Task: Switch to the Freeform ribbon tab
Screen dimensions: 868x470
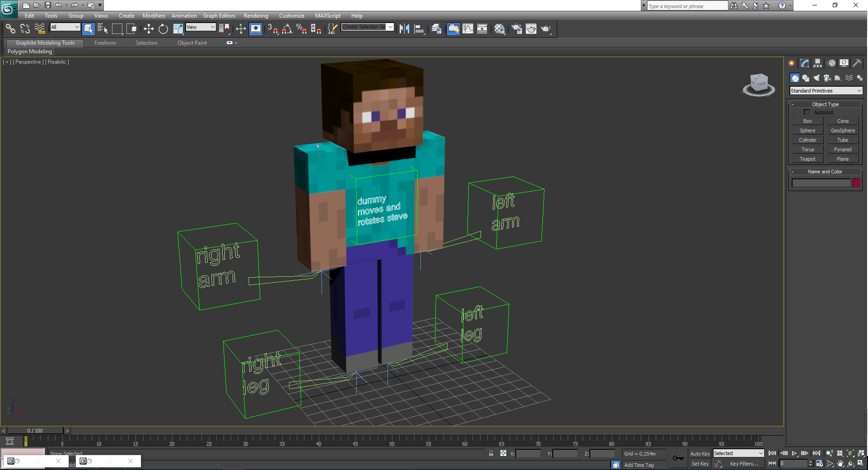Action: 105,43
